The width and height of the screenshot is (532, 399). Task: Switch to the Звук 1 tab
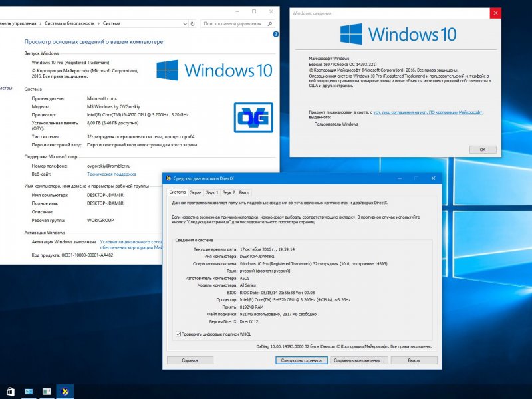click(212, 192)
